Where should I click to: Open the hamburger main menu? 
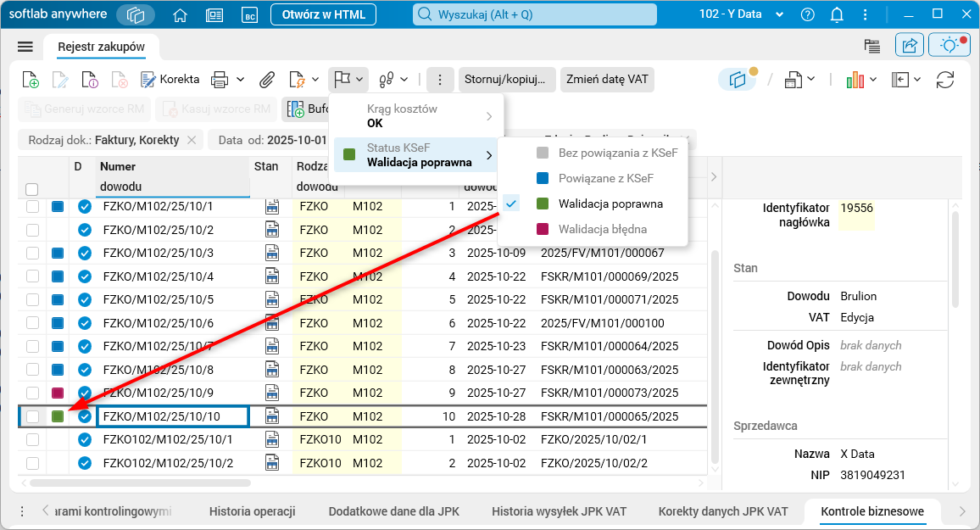click(25, 47)
